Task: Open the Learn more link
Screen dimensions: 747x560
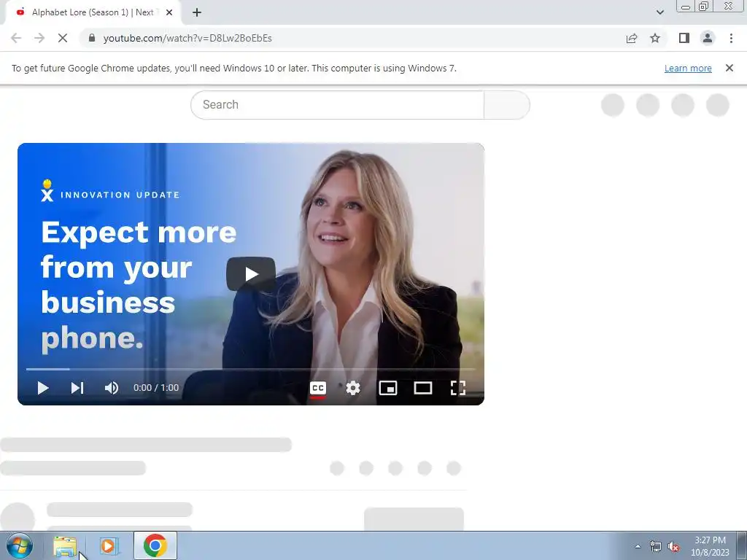Action: [688, 68]
